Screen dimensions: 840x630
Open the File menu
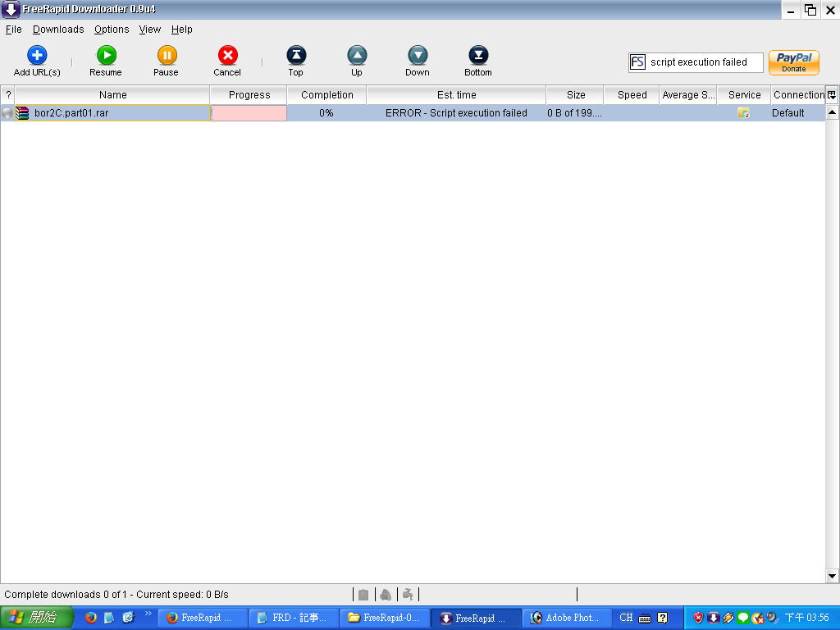point(13,30)
